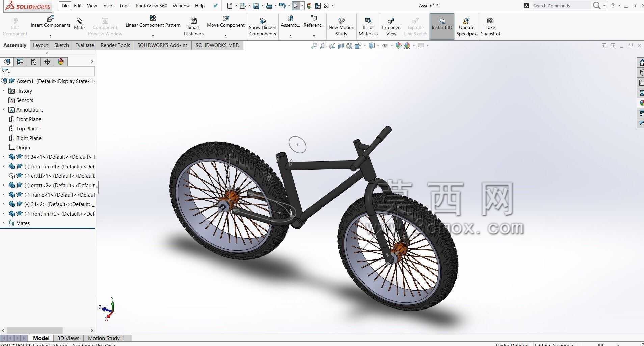Activate the Move Component tool
Screen dimensions: 644x346
[x=226, y=22]
